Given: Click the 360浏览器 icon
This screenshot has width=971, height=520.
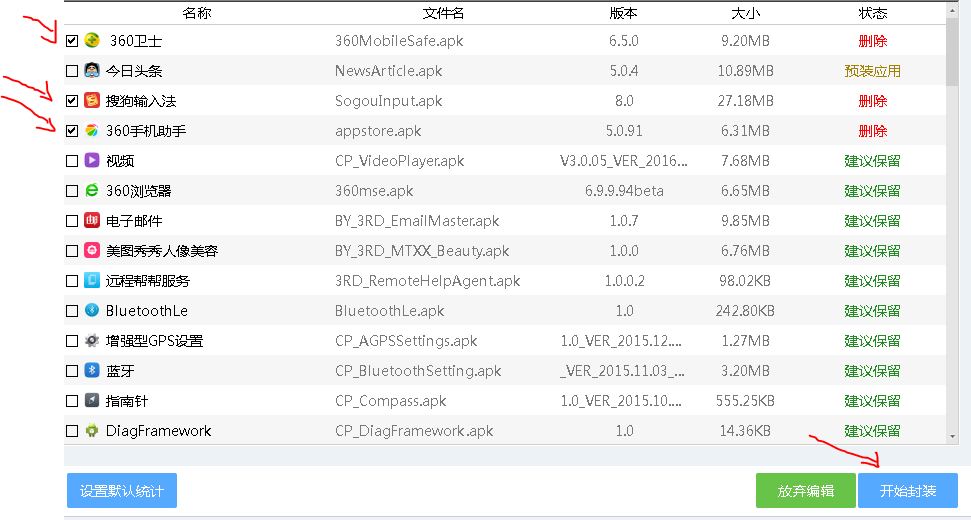Looking at the screenshot, I should (x=92, y=191).
